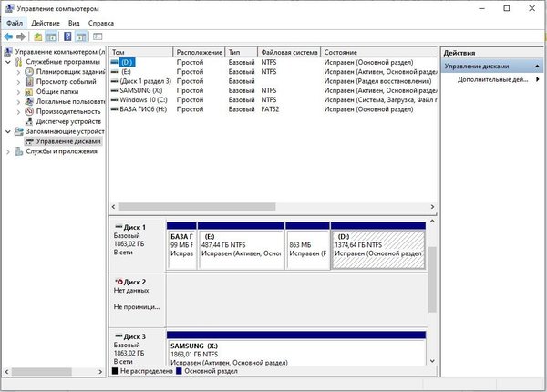The width and height of the screenshot is (547, 392).
Task: Select the Производительность icon
Action: [x=29, y=111]
